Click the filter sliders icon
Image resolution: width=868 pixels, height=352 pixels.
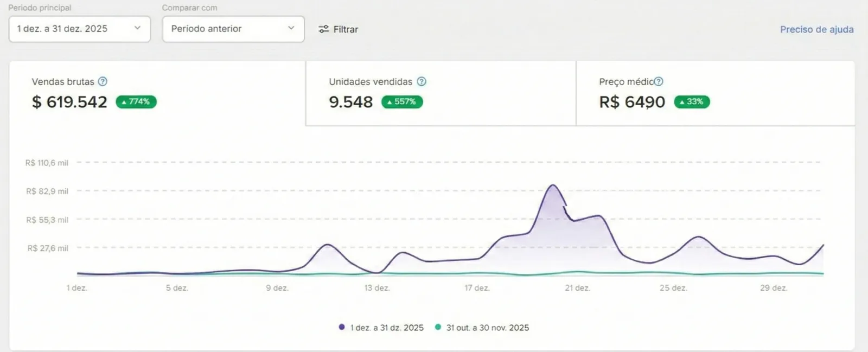[323, 29]
